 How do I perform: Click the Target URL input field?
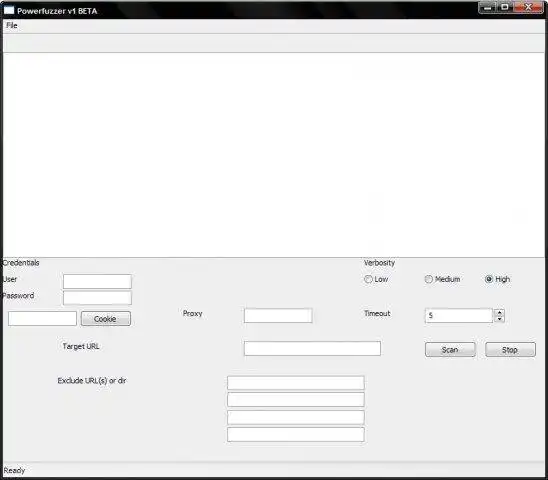coord(312,348)
